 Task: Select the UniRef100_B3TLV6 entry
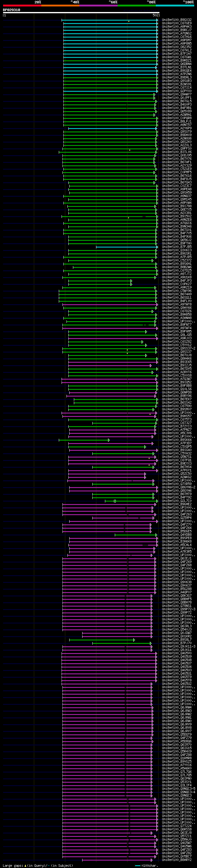point(177,152)
